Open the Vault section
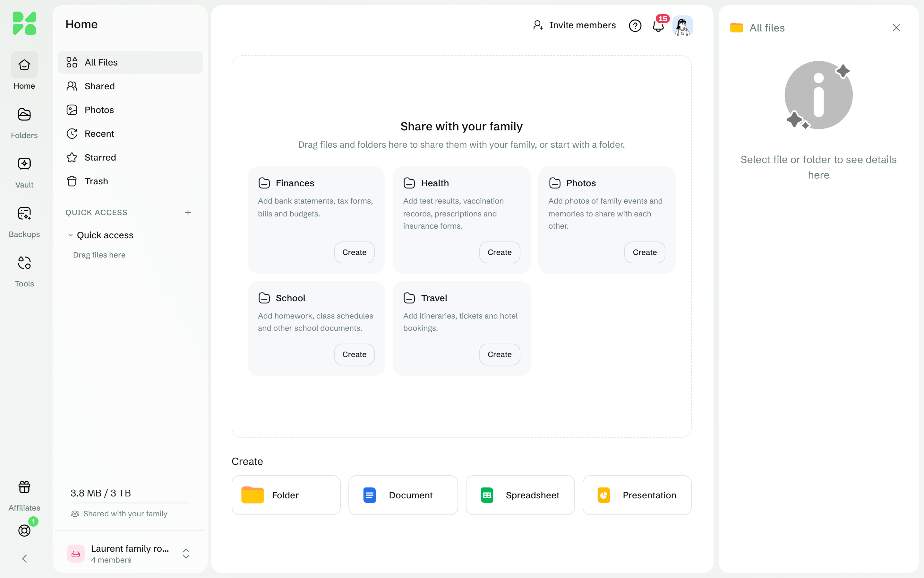This screenshot has width=924, height=578. click(24, 172)
